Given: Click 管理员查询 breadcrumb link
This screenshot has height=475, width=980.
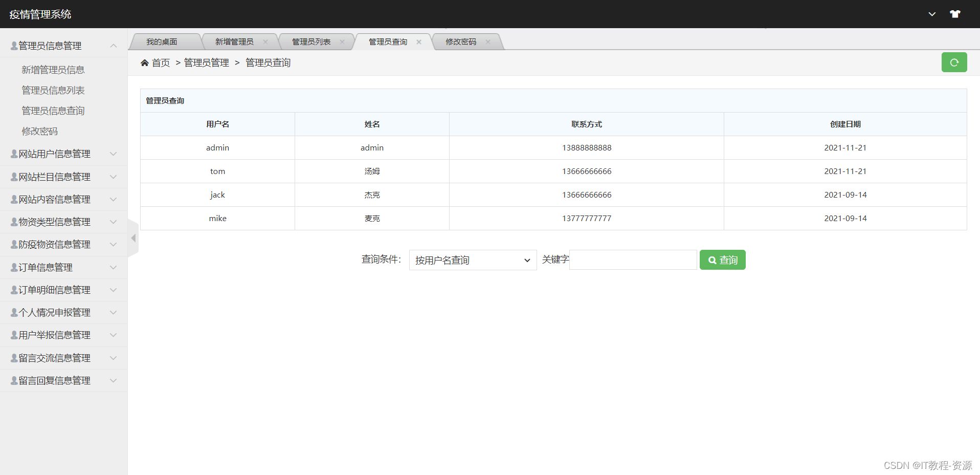Looking at the screenshot, I should (x=268, y=62).
